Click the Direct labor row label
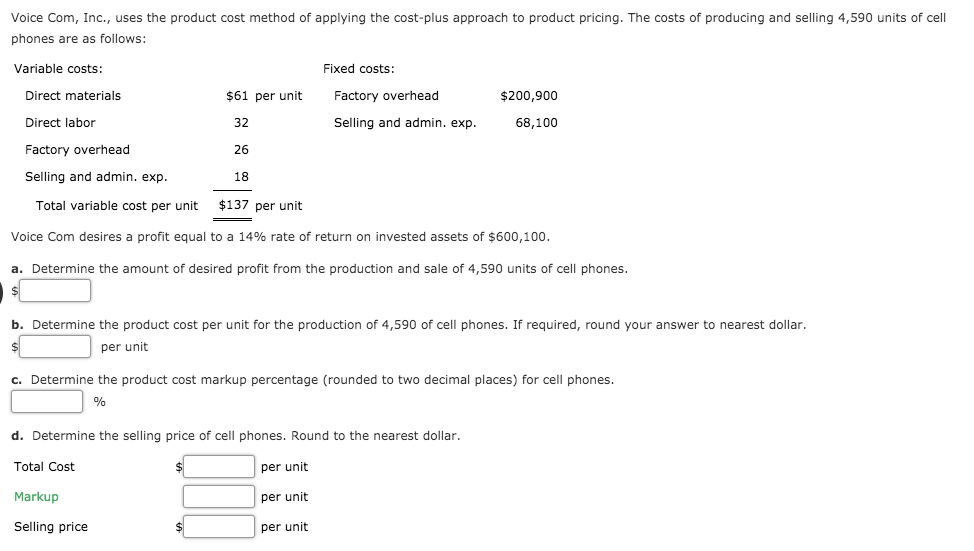 point(60,122)
